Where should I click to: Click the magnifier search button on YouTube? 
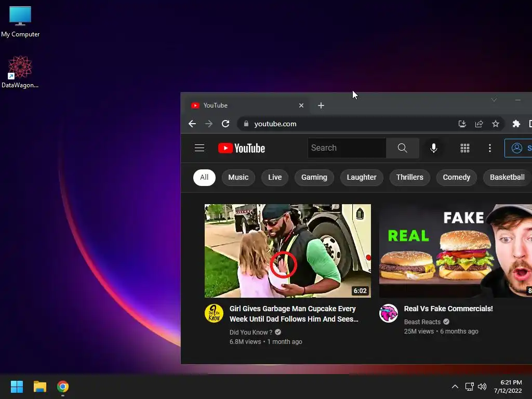click(403, 148)
